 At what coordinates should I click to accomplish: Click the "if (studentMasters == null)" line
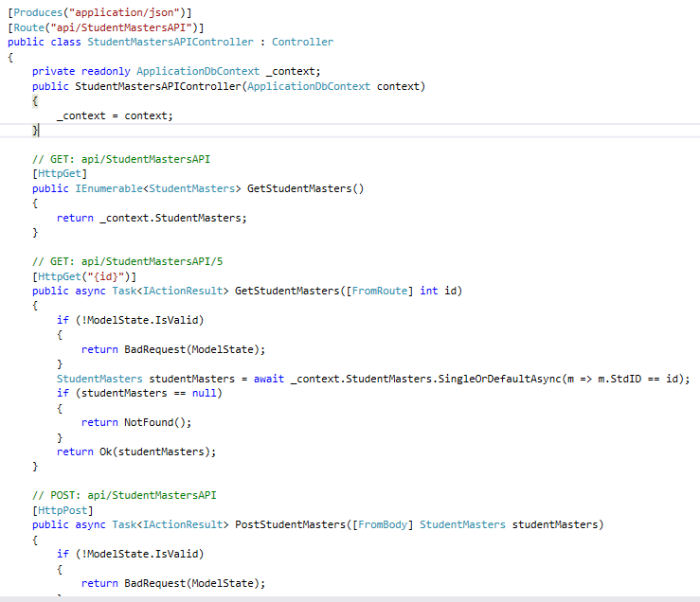139,393
